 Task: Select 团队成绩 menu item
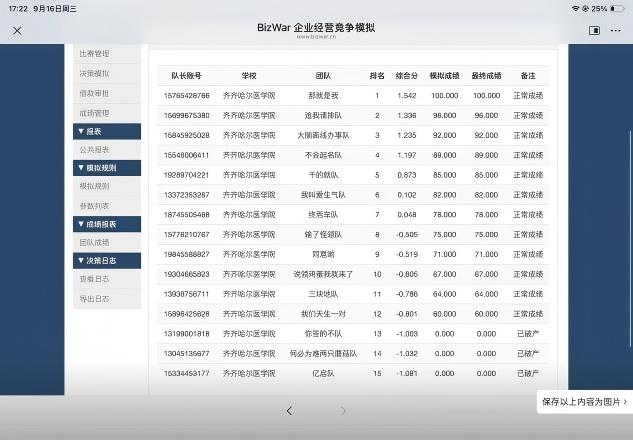(107, 242)
